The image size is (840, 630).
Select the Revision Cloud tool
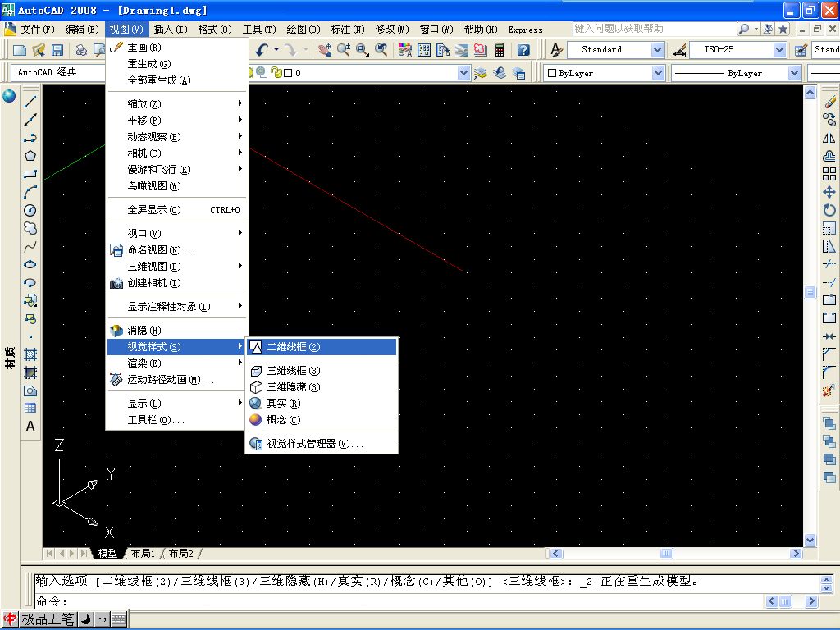30,228
